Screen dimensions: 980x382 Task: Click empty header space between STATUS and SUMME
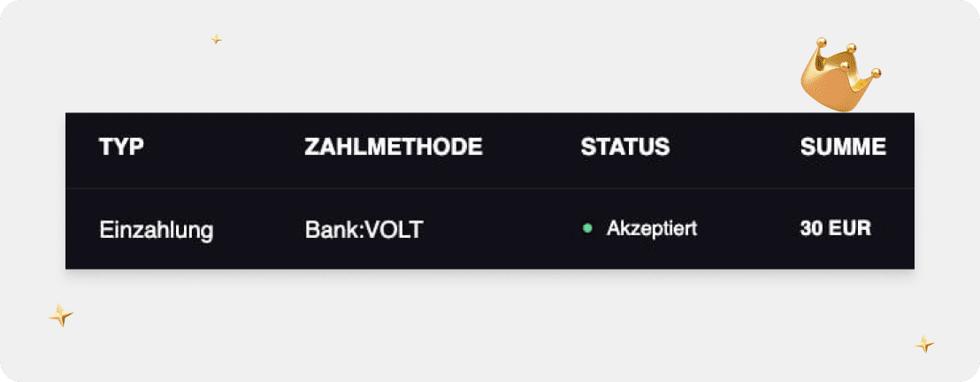[734, 148]
